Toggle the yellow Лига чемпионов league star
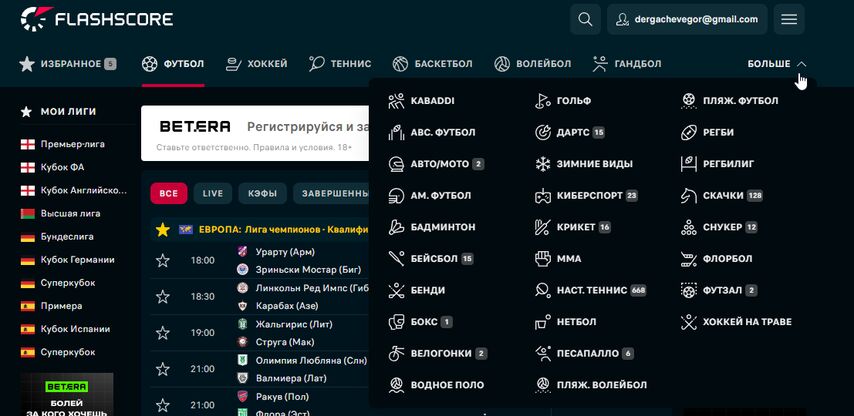 pos(162,230)
